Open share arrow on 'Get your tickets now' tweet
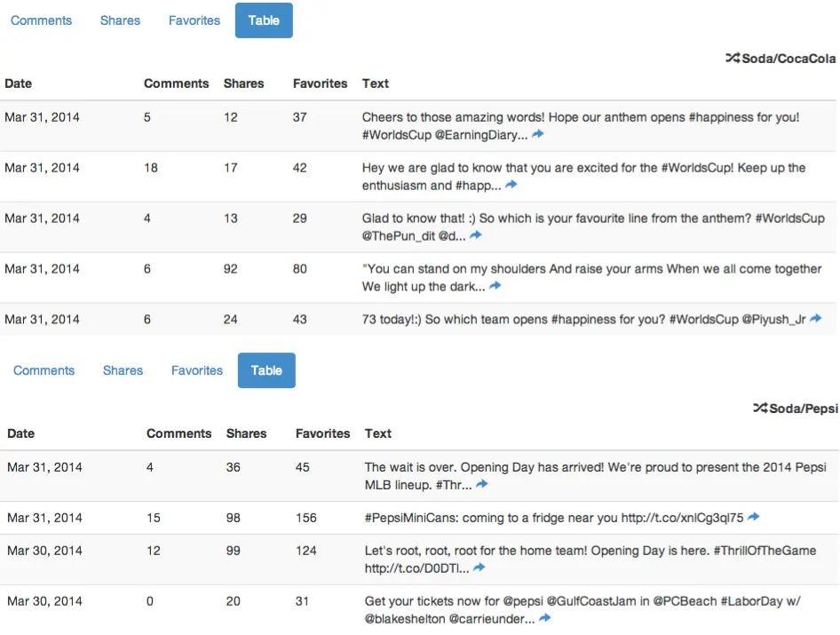 pyautogui.click(x=545, y=619)
